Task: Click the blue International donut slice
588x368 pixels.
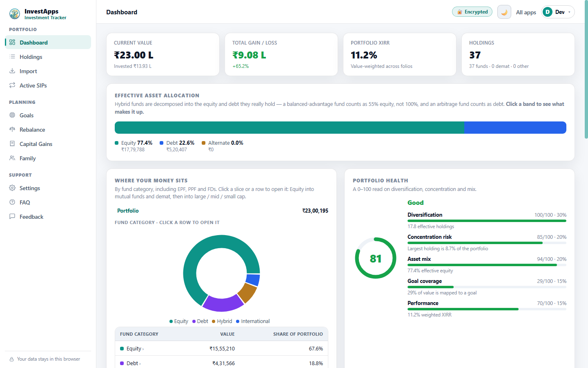Action: click(x=253, y=280)
